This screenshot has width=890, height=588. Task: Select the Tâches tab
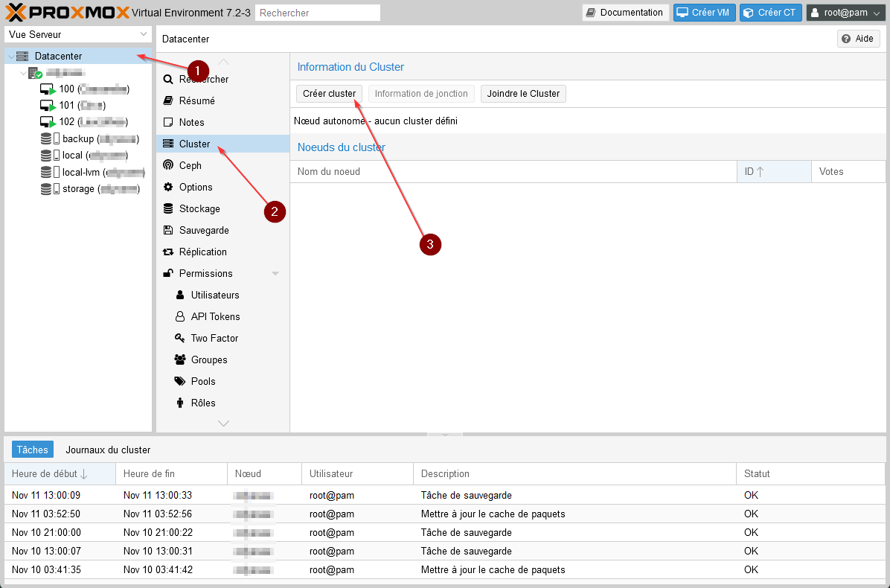coord(32,450)
